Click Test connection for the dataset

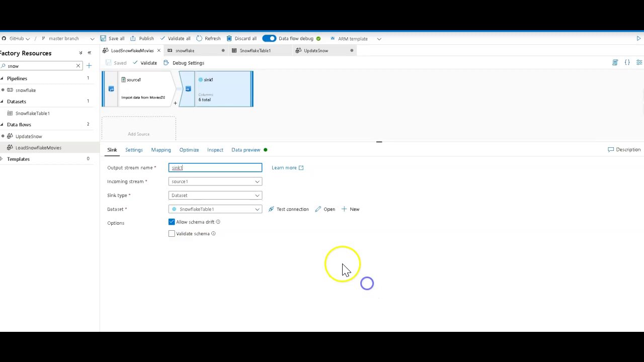coord(288,209)
